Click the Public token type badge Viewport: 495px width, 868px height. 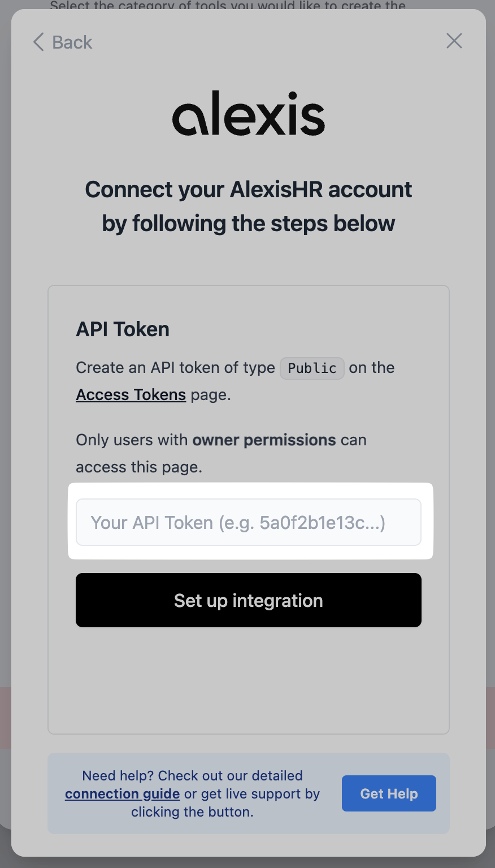coord(312,368)
